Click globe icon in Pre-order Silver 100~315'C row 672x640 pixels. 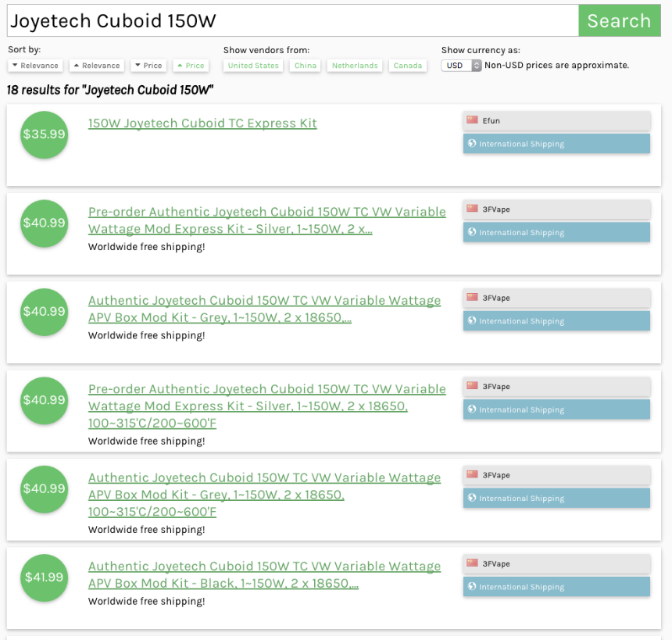[472, 409]
